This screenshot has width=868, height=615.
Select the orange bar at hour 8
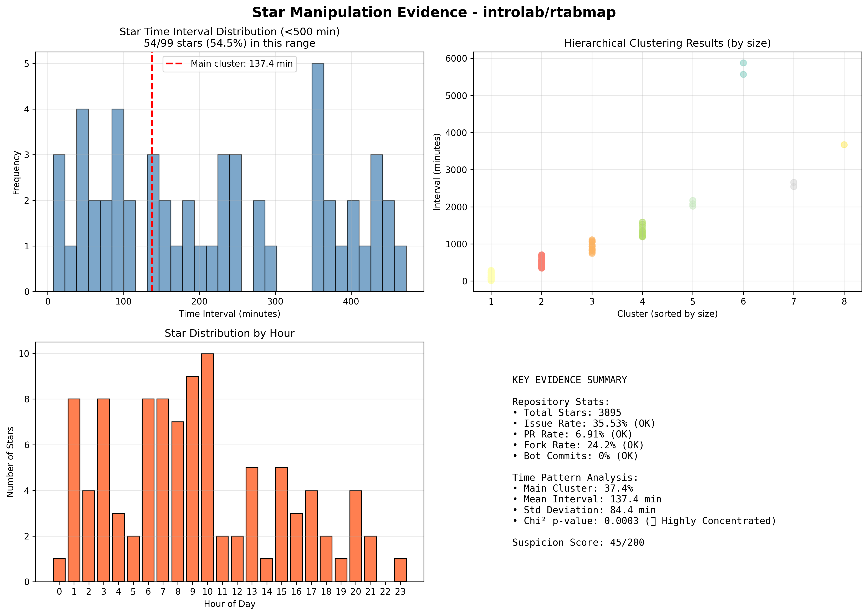point(178,502)
